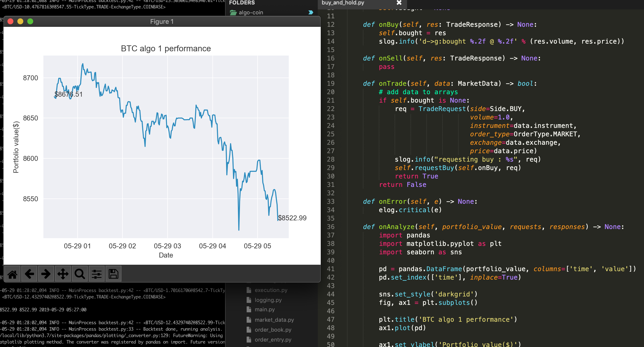Close the buy_and_hold.py tab
644x347 pixels.
399,3
